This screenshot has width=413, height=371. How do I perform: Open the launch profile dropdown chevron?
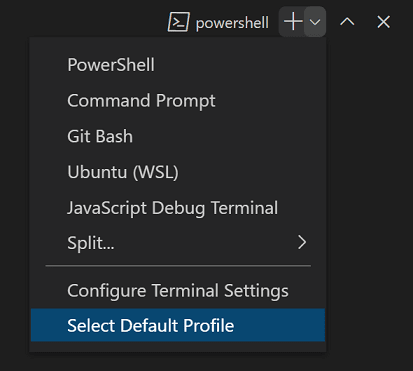coord(315,22)
